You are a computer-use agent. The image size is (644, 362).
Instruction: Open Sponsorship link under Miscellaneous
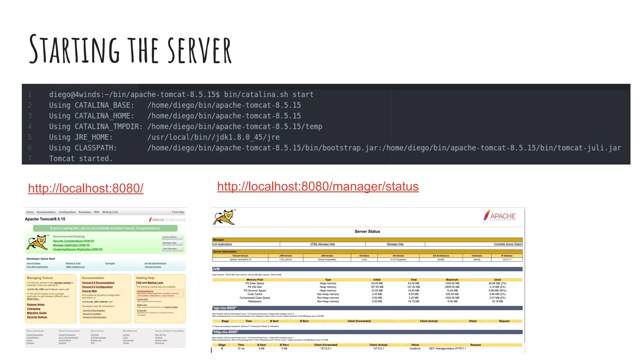point(128,340)
